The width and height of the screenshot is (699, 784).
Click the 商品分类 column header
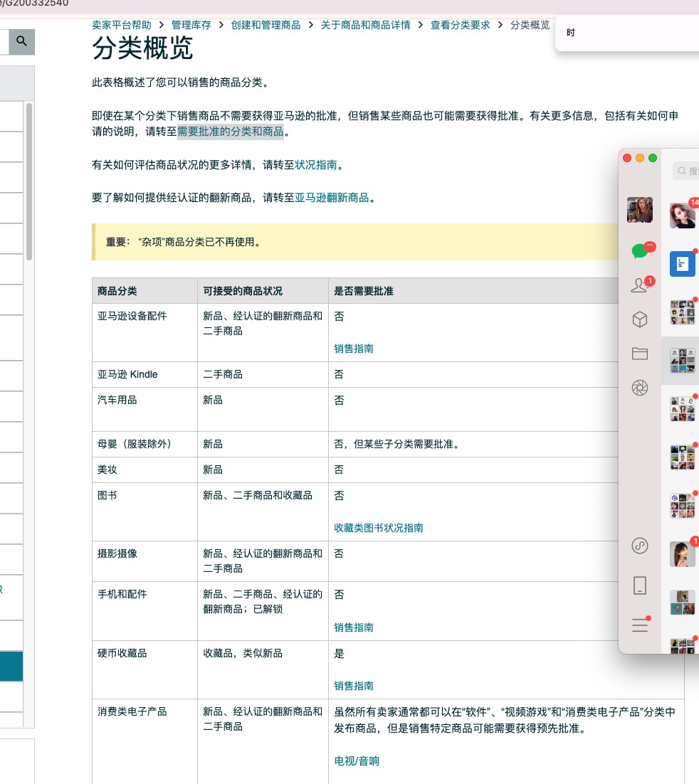coord(144,291)
